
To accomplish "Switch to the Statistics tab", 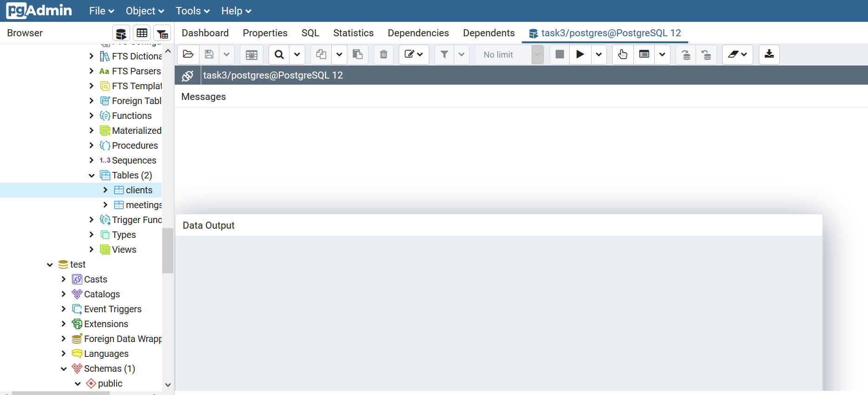I will point(353,33).
